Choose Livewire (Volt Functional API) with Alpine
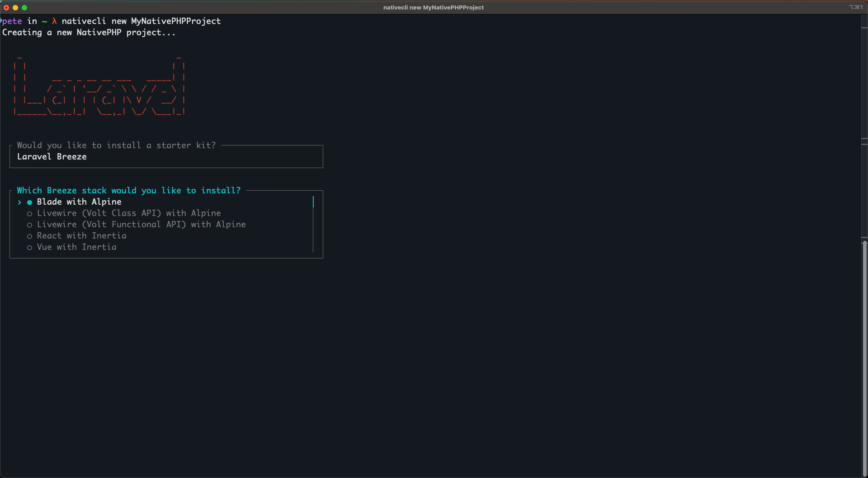The image size is (868, 478). [x=136, y=225]
